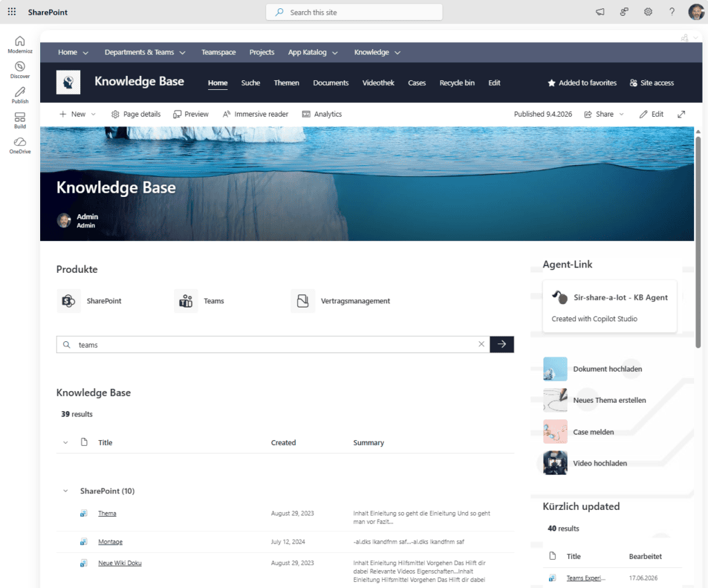Screen dimensions: 708x588
Task: Submit the search with arrow button
Action: tap(502, 344)
